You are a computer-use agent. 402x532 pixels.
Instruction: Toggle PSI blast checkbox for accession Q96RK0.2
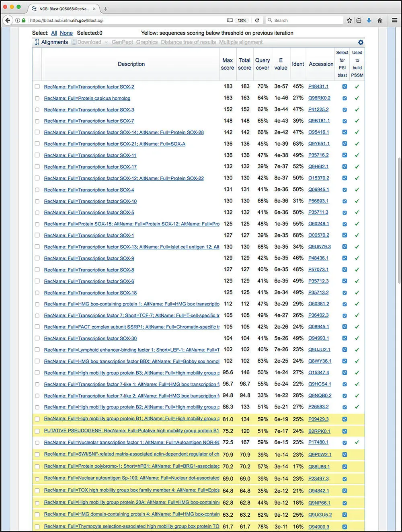345,98
